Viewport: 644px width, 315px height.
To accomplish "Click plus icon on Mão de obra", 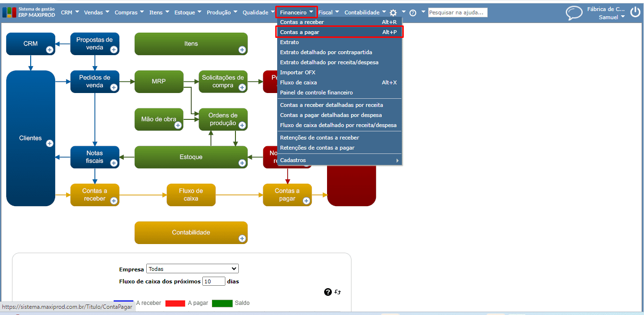I will coord(178,125).
